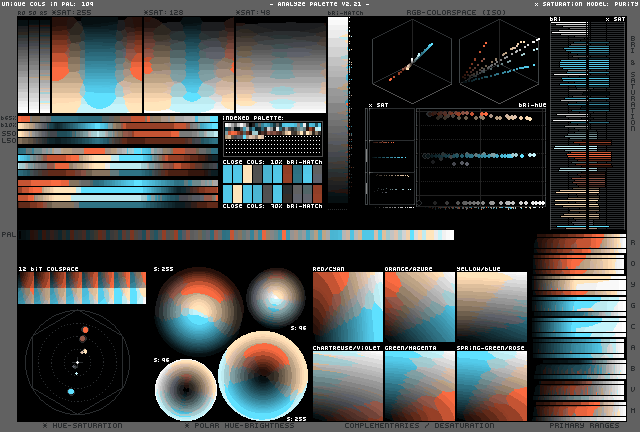Click large polar disc with black center
The image size is (640, 432).
(263, 376)
